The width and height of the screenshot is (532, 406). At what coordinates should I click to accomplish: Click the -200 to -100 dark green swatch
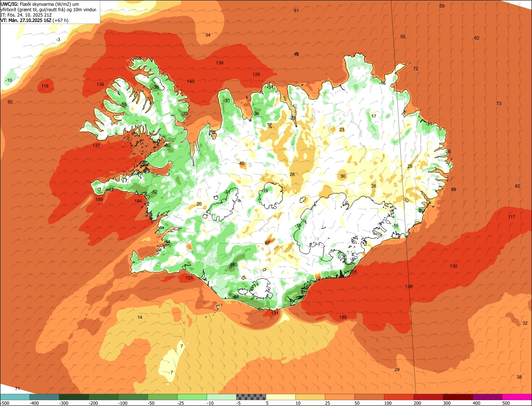pyautogui.click(x=103, y=397)
